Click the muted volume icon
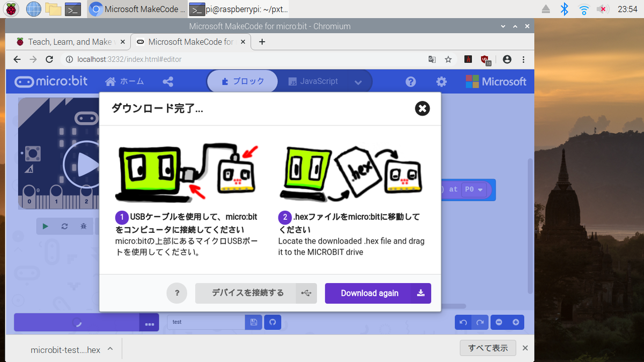Image resolution: width=644 pixels, height=362 pixels. pos(603,9)
